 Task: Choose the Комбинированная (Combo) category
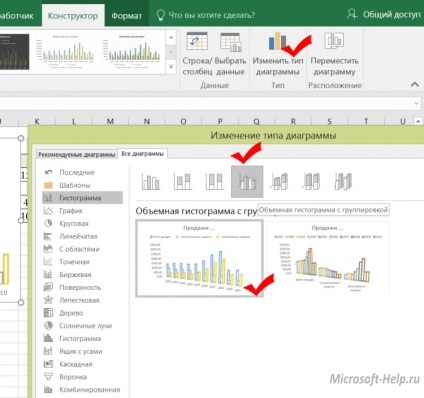point(82,390)
